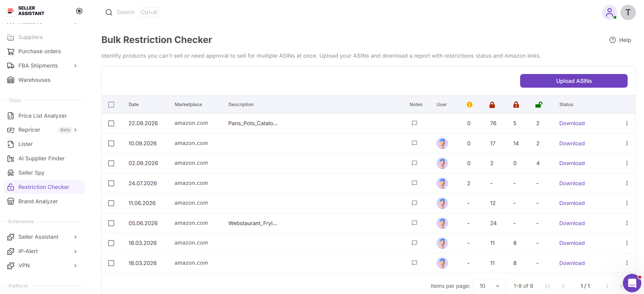Download the 11.06.2026 report
Screen dimensions: 644x294
572,203
